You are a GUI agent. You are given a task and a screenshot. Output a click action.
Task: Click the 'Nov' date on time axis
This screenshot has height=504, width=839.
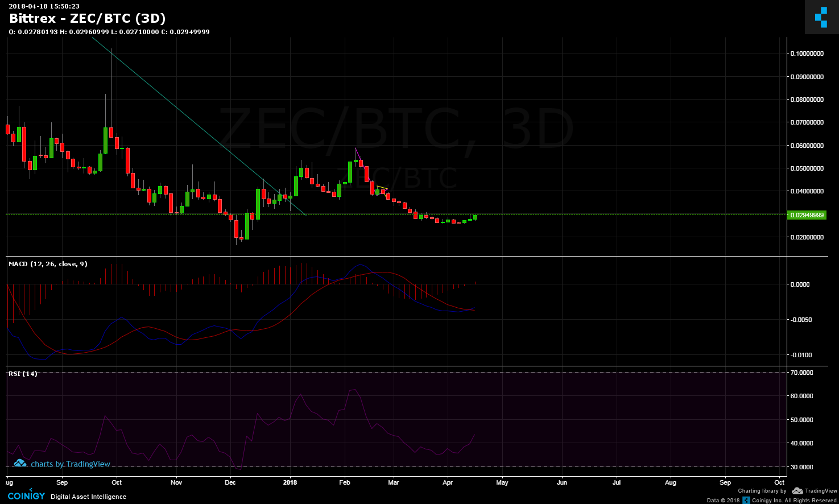tap(176, 482)
